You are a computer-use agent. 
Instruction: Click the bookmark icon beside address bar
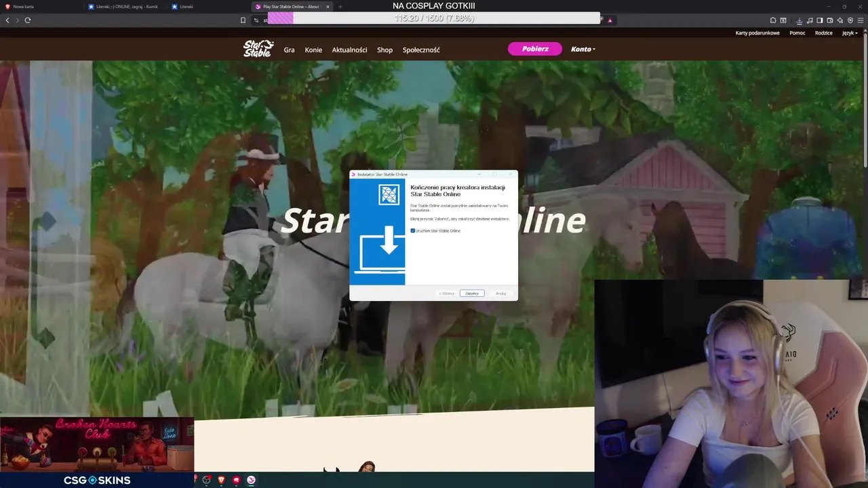point(243,20)
